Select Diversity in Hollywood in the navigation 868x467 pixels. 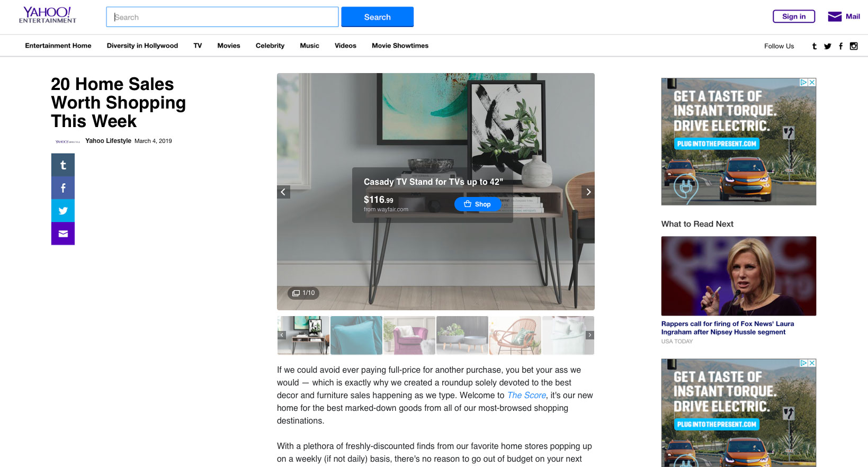tap(142, 46)
